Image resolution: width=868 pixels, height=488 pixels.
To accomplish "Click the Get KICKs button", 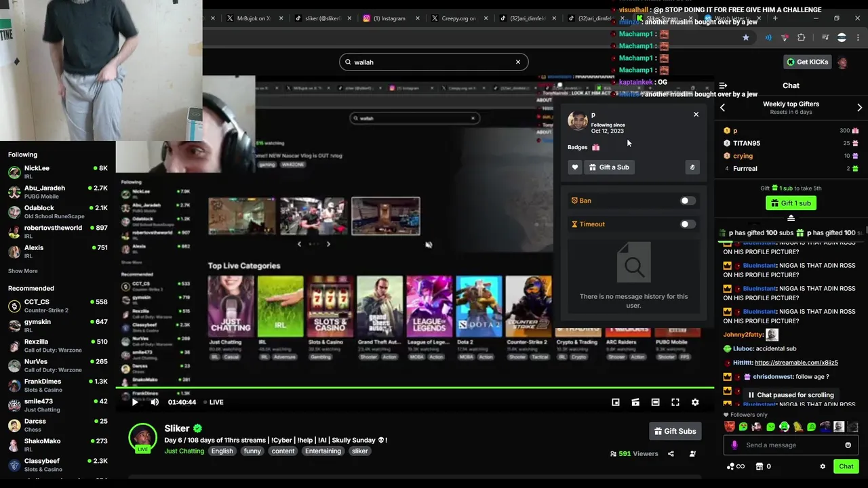I will tap(807, 62).
